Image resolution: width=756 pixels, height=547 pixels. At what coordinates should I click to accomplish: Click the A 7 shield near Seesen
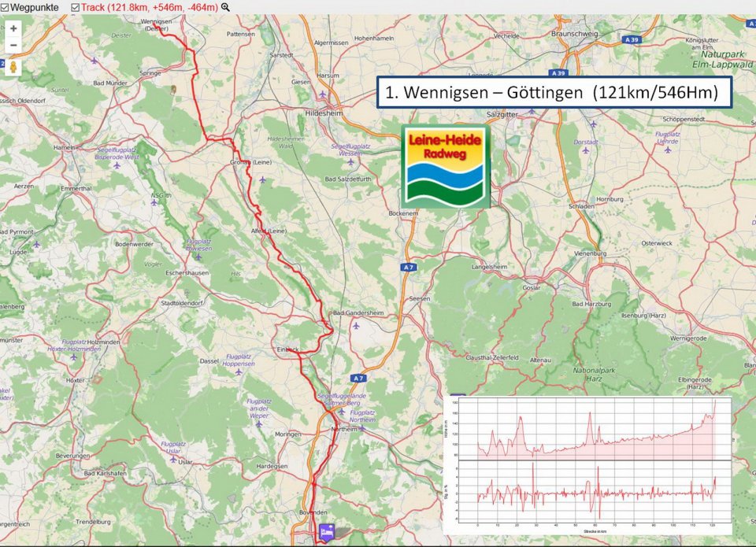(x=409, y=267)
